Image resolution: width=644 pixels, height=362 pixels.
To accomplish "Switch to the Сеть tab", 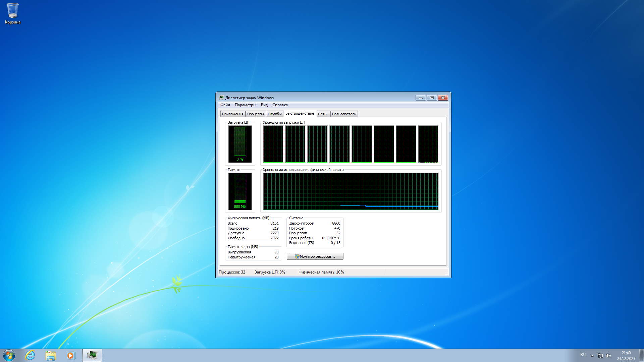I will pyautogui.click(x=322, y=114).
